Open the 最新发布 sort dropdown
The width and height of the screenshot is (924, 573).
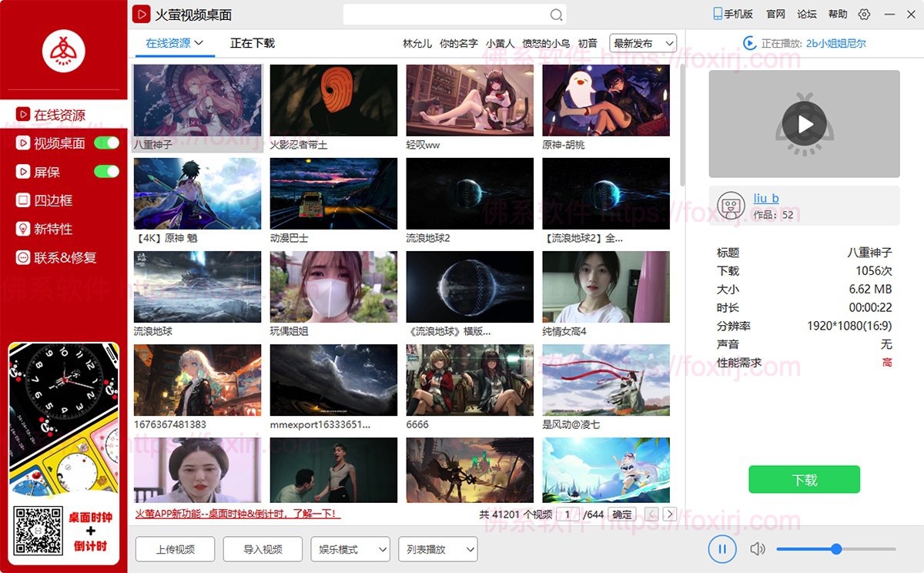642,43
